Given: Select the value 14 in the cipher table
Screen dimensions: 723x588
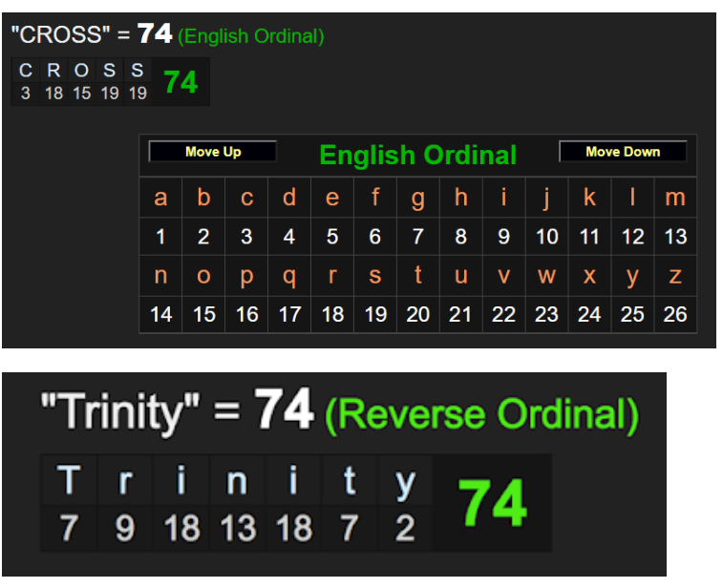Looking at the screenshot, I should tap(160, 314).
